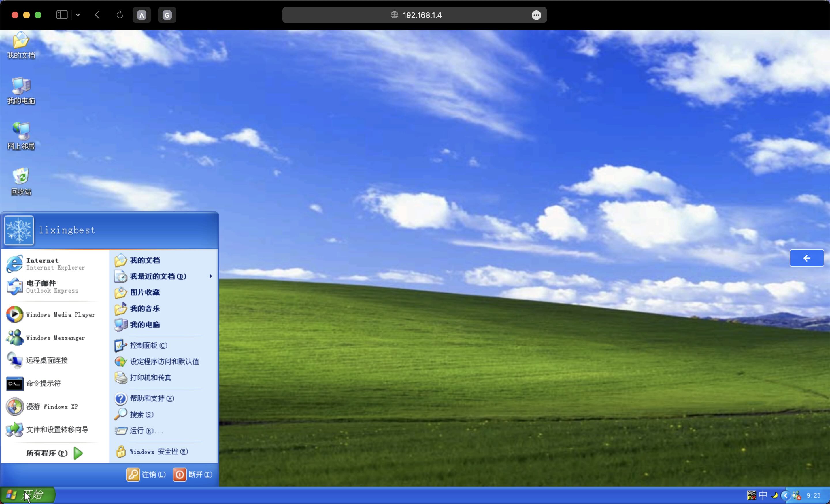Open Windows Media Player
Screen dimensions: 830x504
(50, 314)
